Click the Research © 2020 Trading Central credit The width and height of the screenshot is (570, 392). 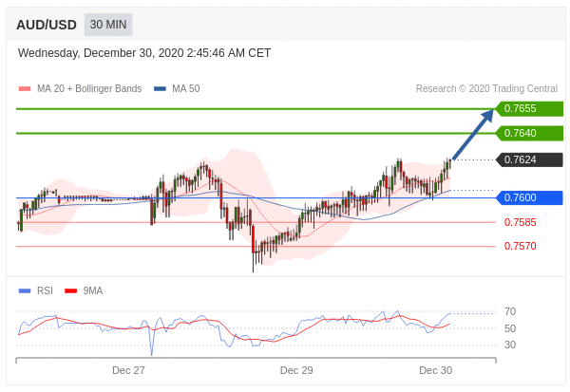click(x=486, y=88)
